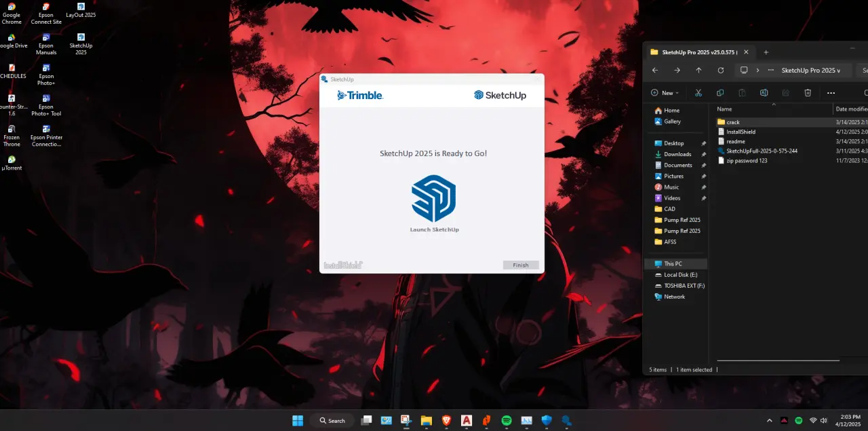Add a new File Explorer tab
868x431 pixels.
pyautogui.click(x=766, y=52)
